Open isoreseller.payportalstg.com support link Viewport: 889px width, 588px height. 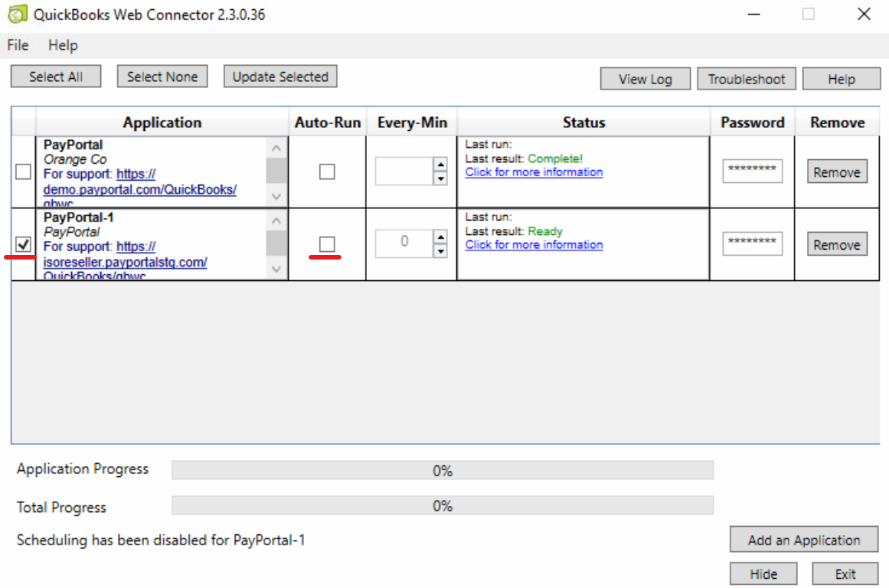click(x=126, y=262)
